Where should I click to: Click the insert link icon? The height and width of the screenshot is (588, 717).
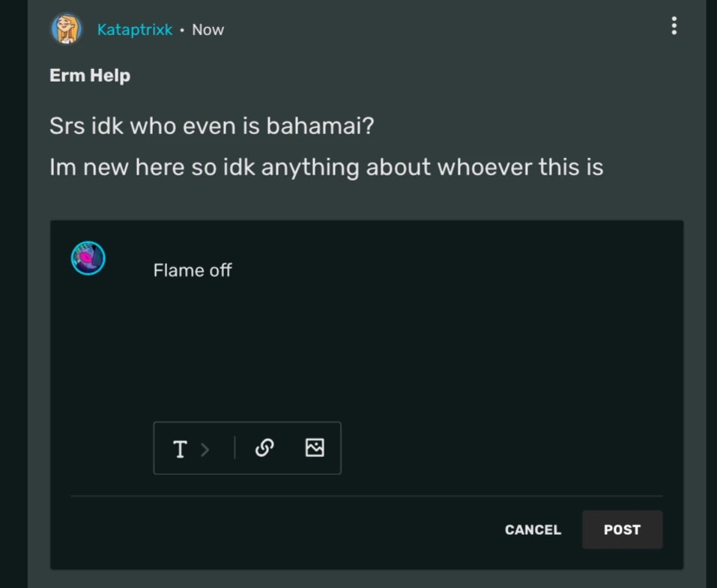264,448
